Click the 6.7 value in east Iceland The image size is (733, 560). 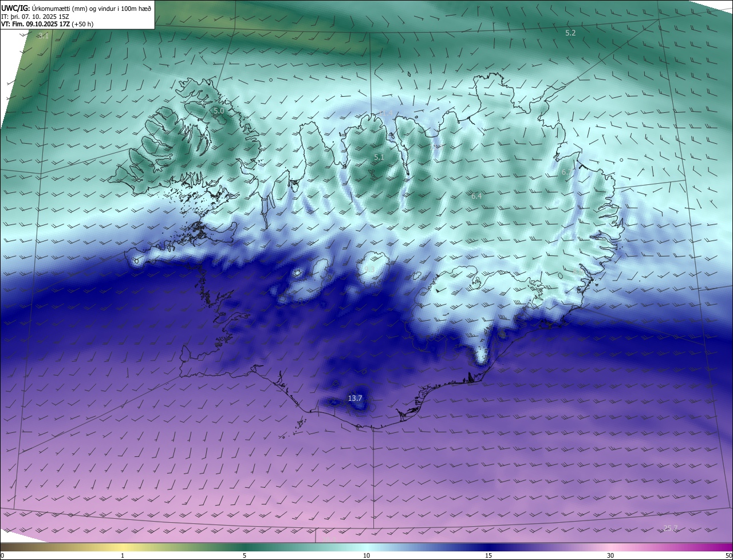(567, 172)
